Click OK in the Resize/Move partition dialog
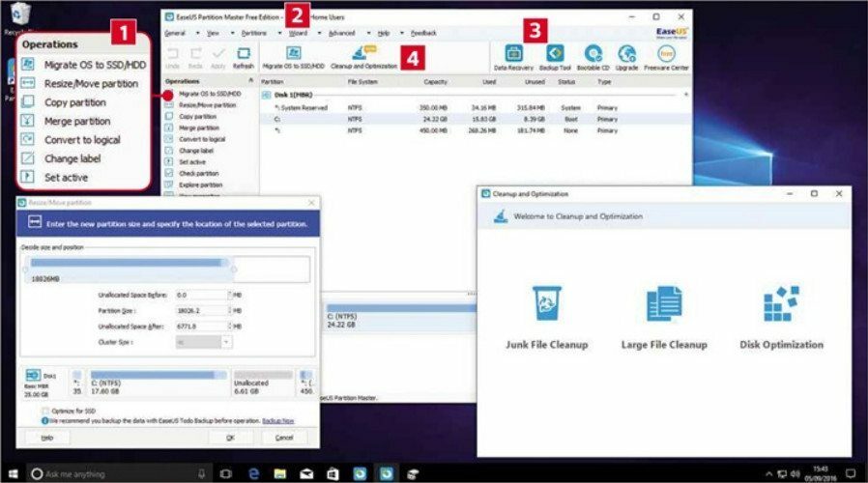The height and width of the screenshot is (483, 868). tap(230, 438)
